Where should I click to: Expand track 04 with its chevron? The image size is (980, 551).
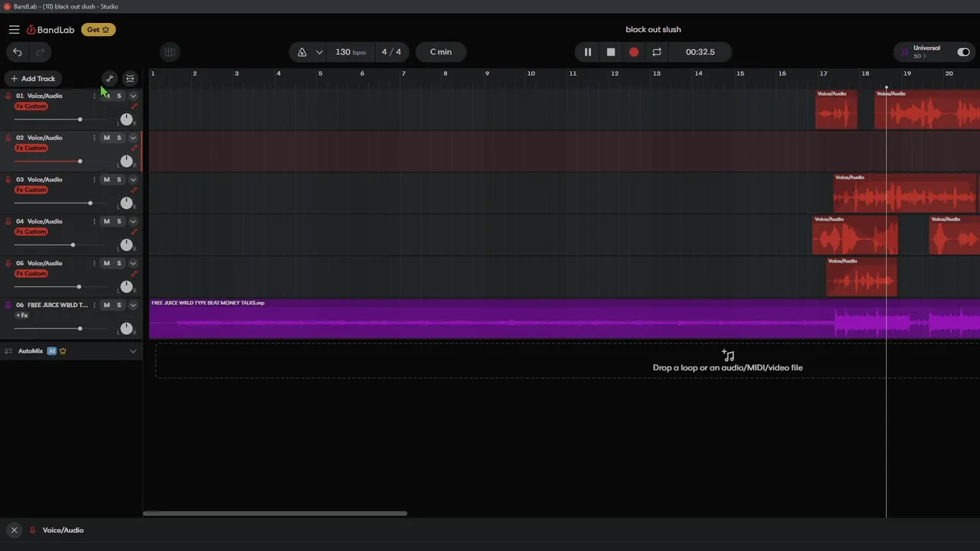tap(133, 221)
